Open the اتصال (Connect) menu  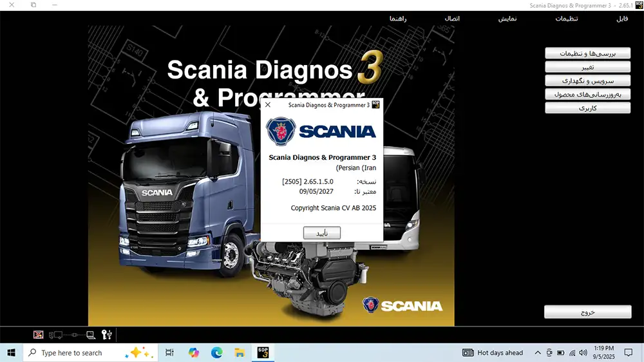click(x=452, y=19)
